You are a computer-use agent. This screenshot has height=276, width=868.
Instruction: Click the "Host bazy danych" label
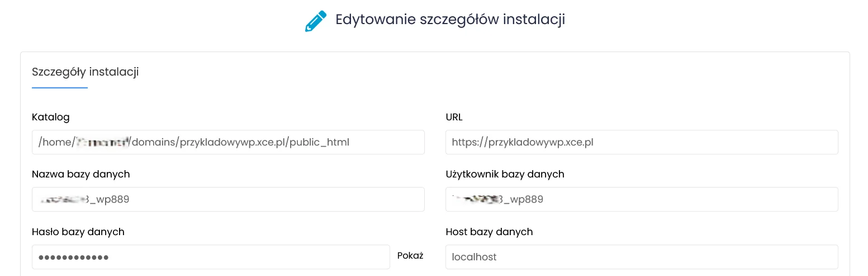click(489, 231)
